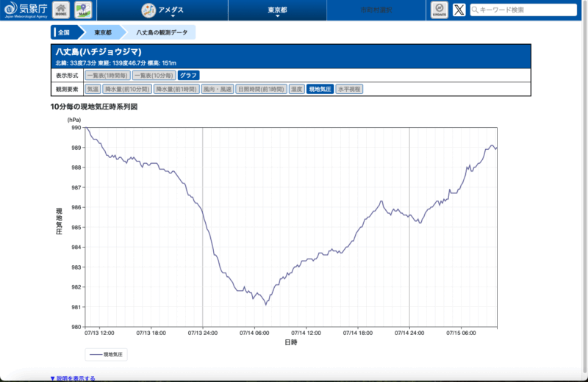The width and height of the screenshot is (588, 382).
Task: Click the page vertical scrollbar
Action: tap(584, 187)
